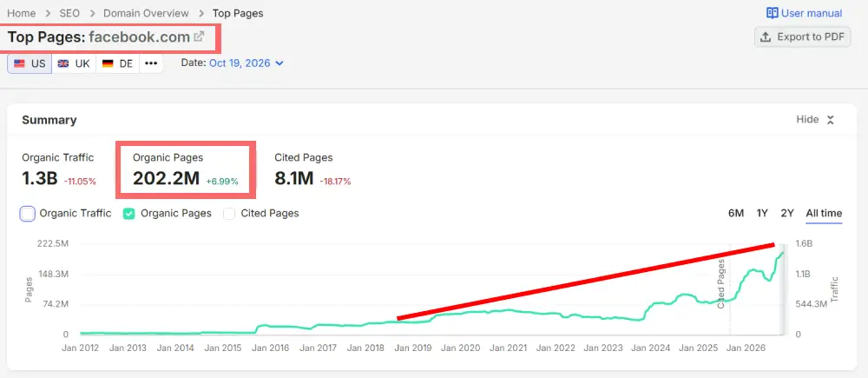Select the UK flag database
This screenshot has width=868, height=378.
[74, 63]
